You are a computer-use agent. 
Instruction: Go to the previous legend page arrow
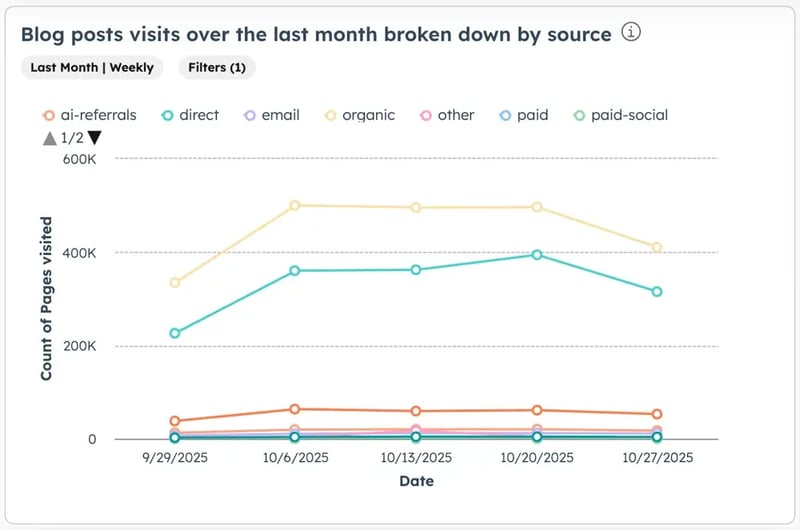(x=49, y=138)
